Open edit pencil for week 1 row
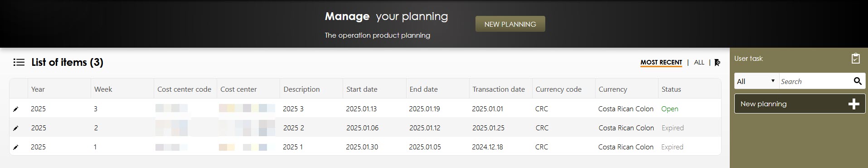Viewport: 868px width, 168px height. (x=16, y=147)
